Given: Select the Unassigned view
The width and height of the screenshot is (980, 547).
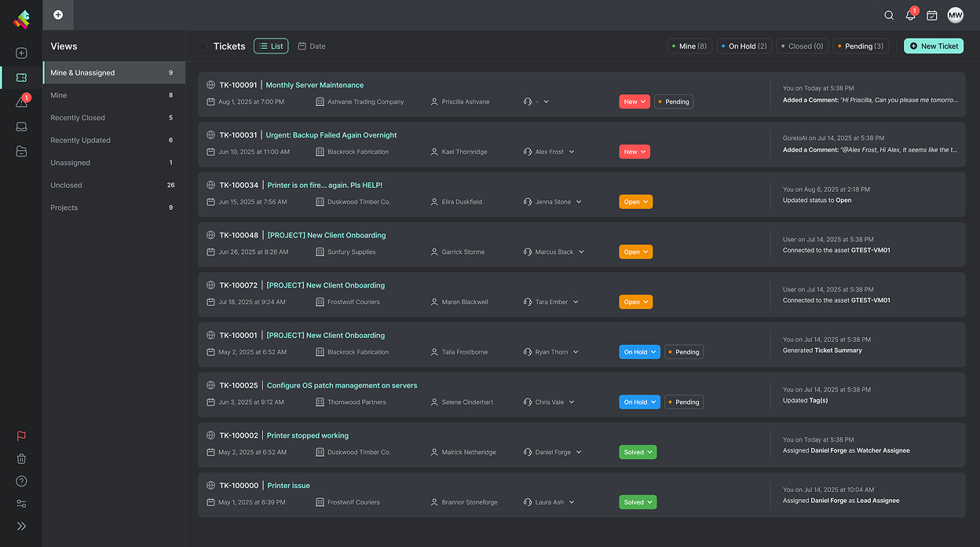Looking at the screenshot, I should 114,163.
